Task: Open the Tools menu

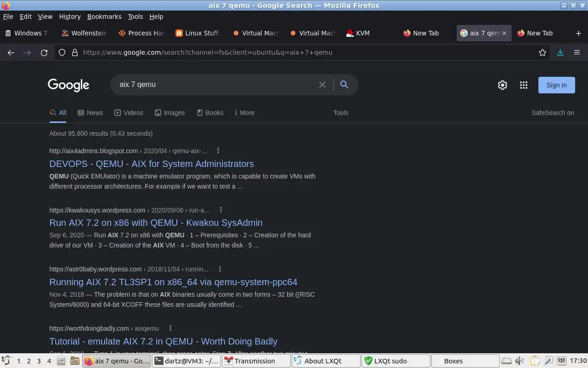Action: click(x=135, y=17)
